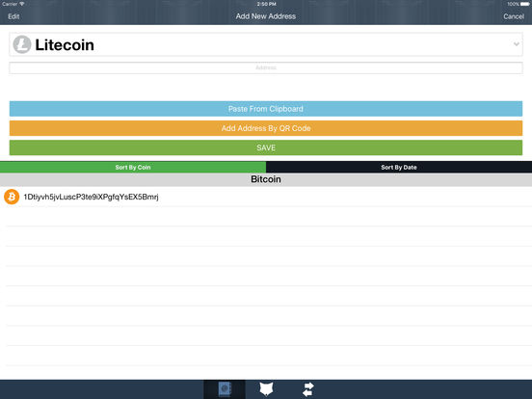
Task: Click the Litecoin coin logo
Action: [22, 44]
